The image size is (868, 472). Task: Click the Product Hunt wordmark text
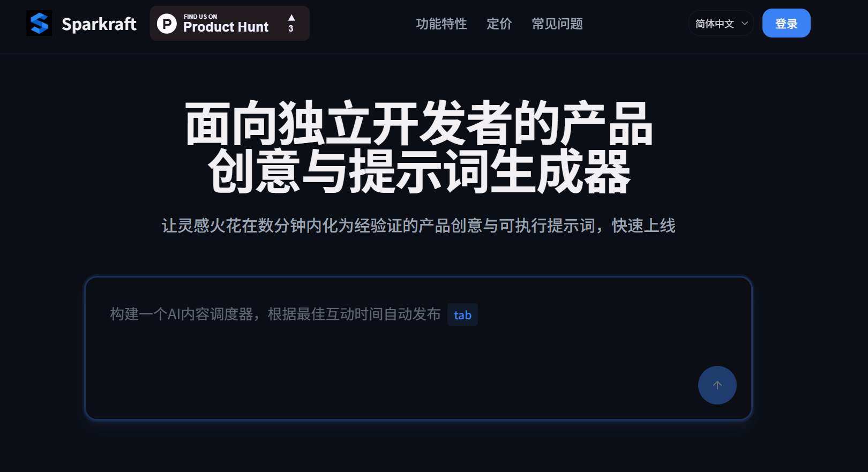226,27
